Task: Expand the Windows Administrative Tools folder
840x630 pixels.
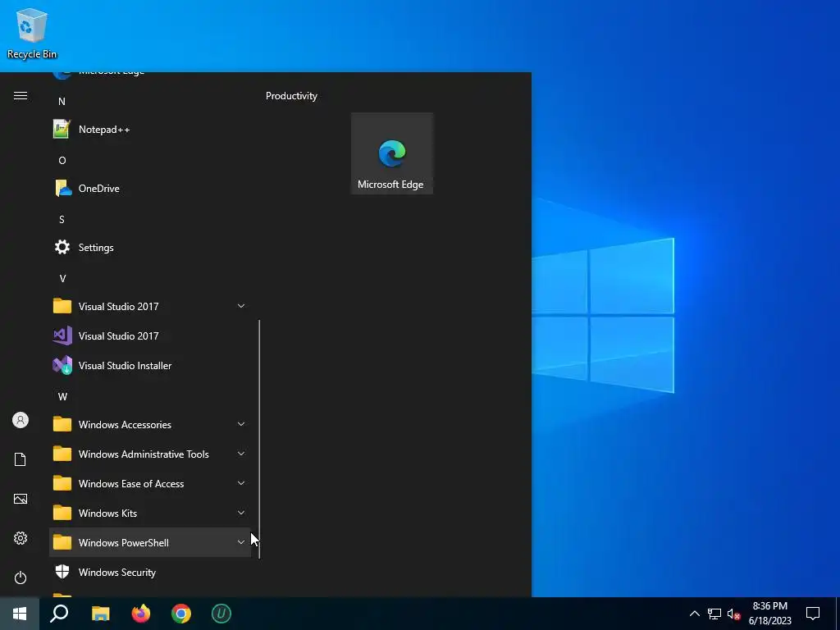Action: [x=150, y=454]
